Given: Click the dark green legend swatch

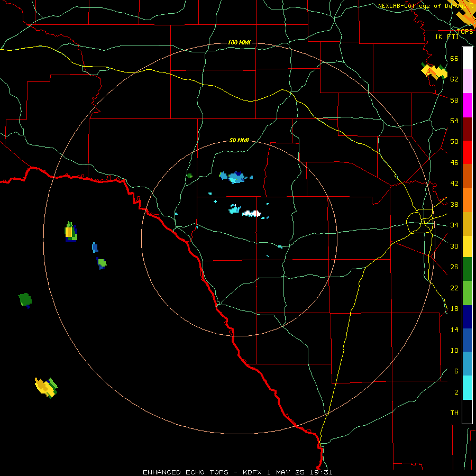Looking at the screenshot, I should 467,269.
